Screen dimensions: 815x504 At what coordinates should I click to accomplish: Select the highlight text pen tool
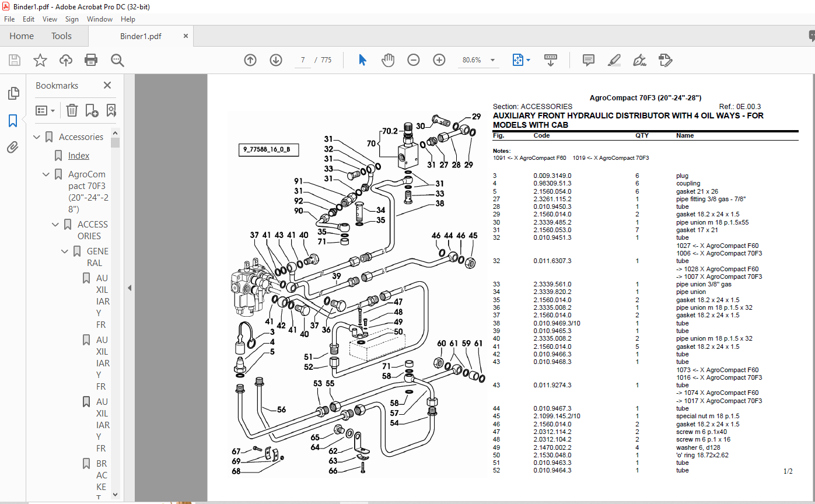point(614,60)
